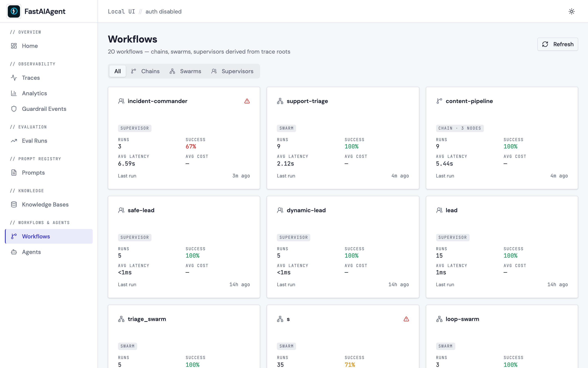Click the warning icon on the s card
The image size is (588, 368).
click(x=406, y=319)
